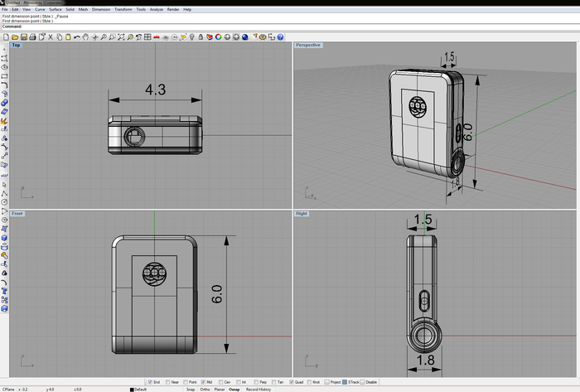Viewport: 580px width, 392px height.
Task: Toggle Osnap in the status bar
Action: (234, 390)
